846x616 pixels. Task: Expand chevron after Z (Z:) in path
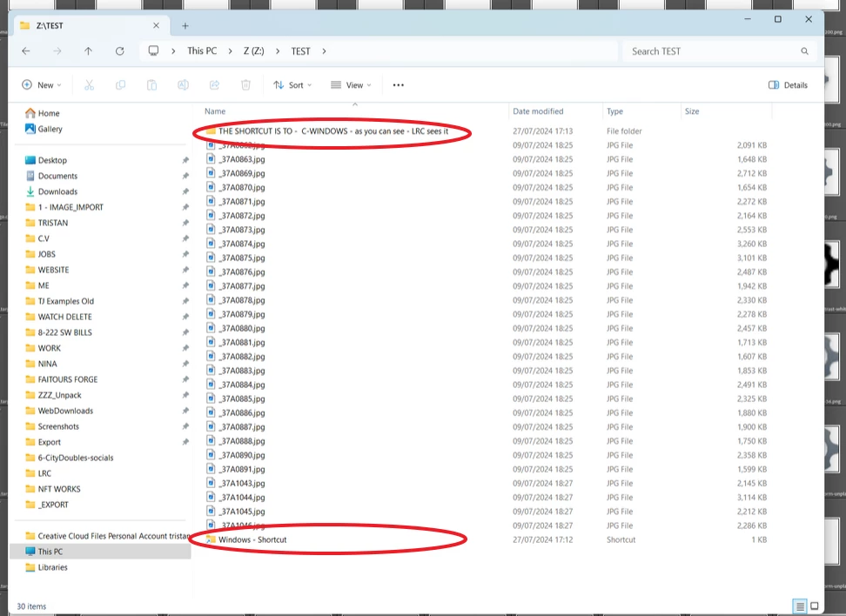[278, 51]
